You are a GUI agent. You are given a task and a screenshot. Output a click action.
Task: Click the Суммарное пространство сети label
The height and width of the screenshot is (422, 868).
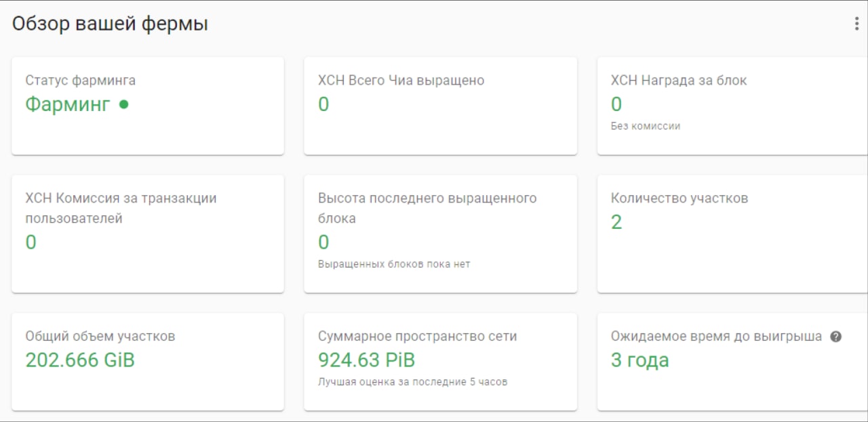click(x=418, y=336)
